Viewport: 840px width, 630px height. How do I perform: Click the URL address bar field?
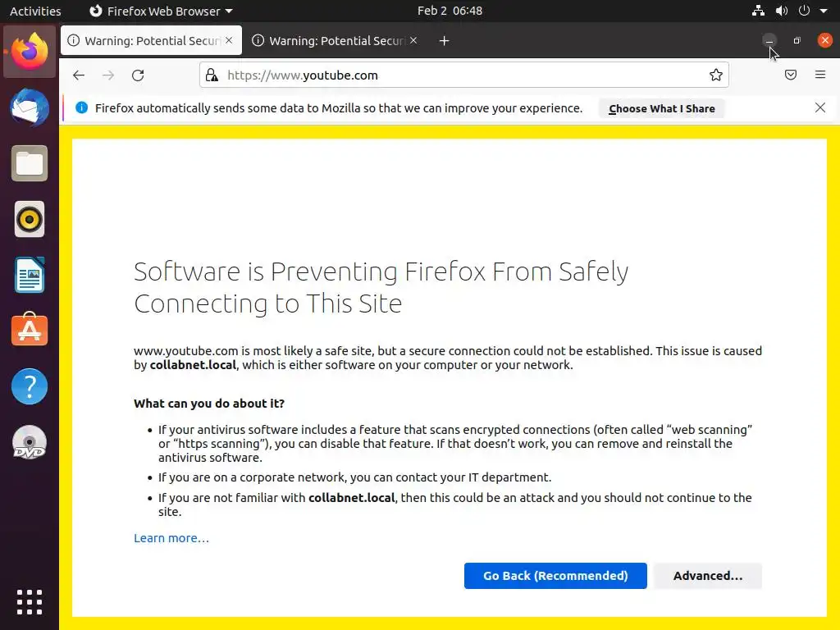coord(459,75)
